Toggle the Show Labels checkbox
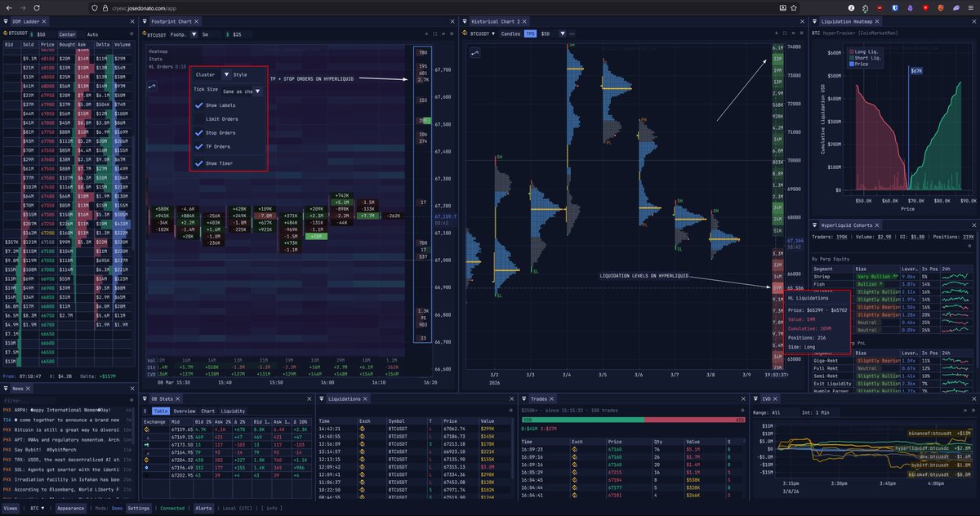 click(199, 105)
